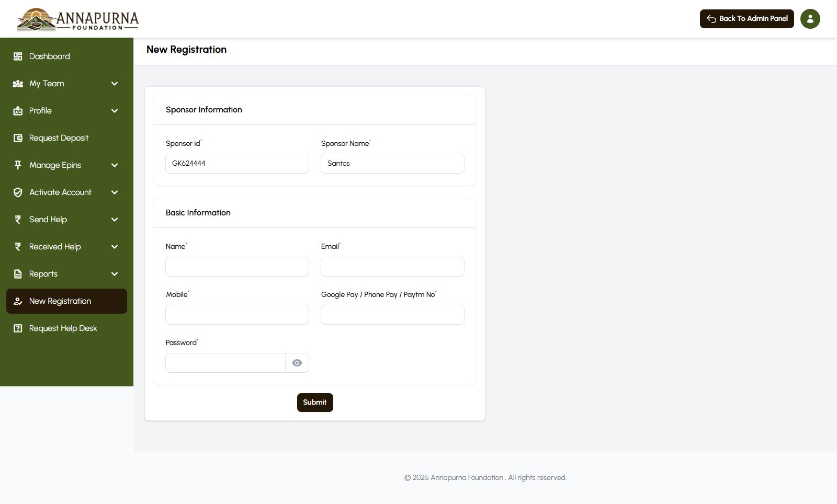Click the Request Deposit wallet icon

tap(18, 138)
